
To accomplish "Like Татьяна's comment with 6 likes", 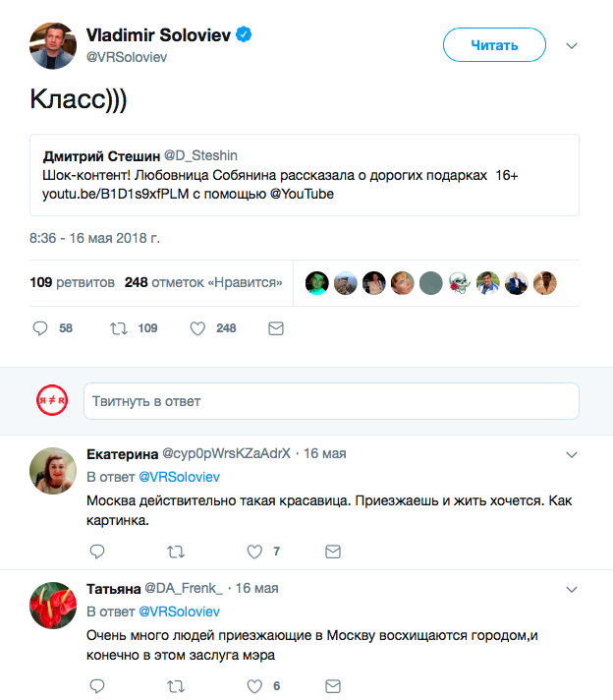I will pos(254,686).
